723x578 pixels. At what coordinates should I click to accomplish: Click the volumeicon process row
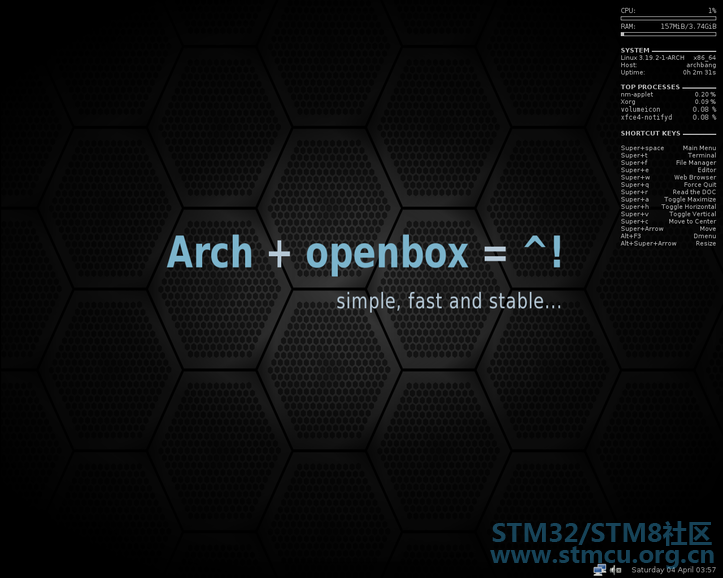tap(668, 109)
